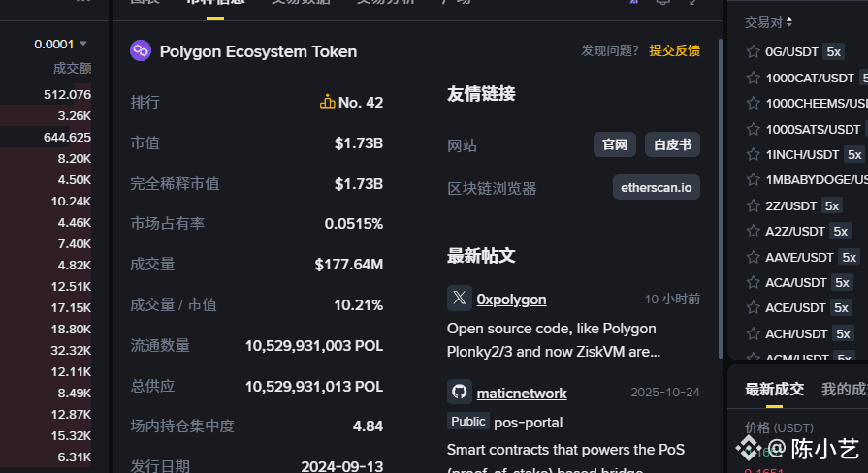The height and width of the screenshot is (473, 868).
Task: Click the 644.625 order book amount
Action: coord(67,138)
